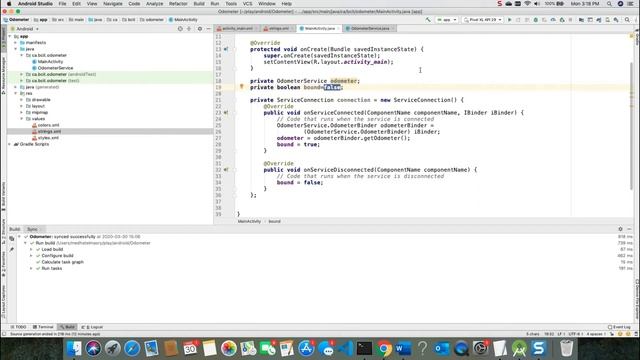Collapse the Run build node
The width and height of the screenshot is (640, 360).
click(25, 243)
